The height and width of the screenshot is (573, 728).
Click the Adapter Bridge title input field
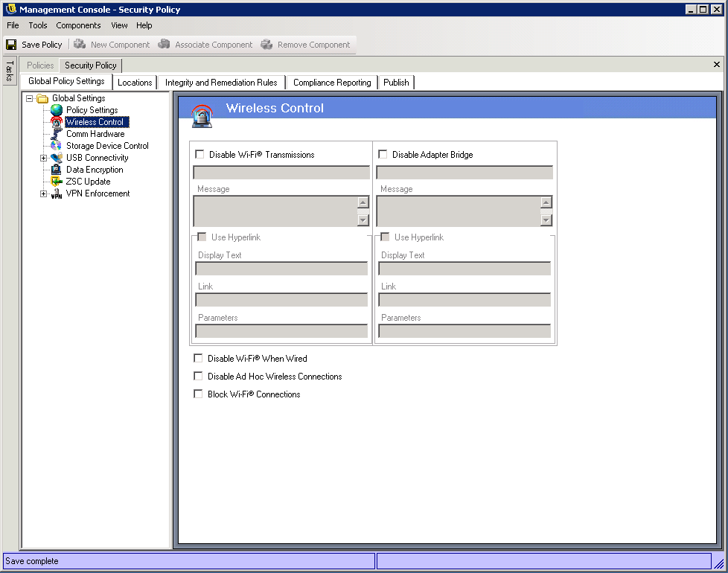pyautogui.click(x=464, y=172)
